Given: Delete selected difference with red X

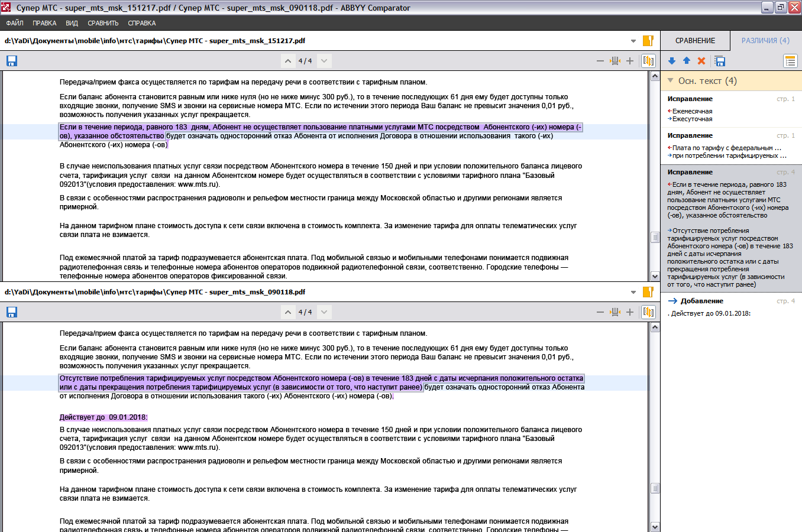Looking at the screenshot, I should click(701, 61).
